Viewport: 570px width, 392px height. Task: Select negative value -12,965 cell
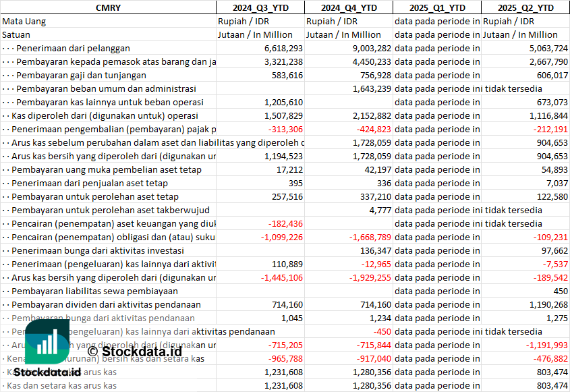(x=349, y=264)
